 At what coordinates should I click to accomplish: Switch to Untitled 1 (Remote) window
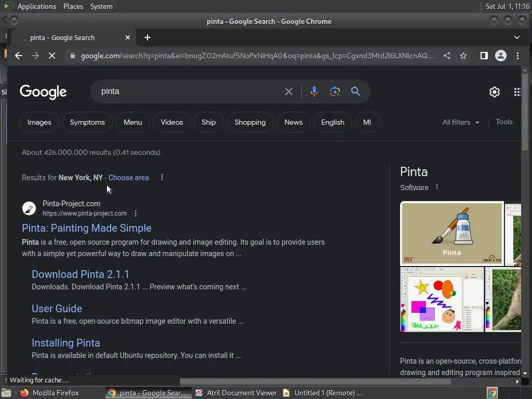pyautogui.click(x=323, y=393)
